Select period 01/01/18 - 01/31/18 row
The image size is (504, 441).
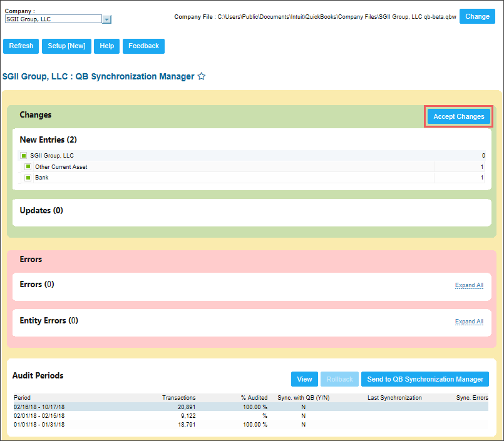[250, 424]
